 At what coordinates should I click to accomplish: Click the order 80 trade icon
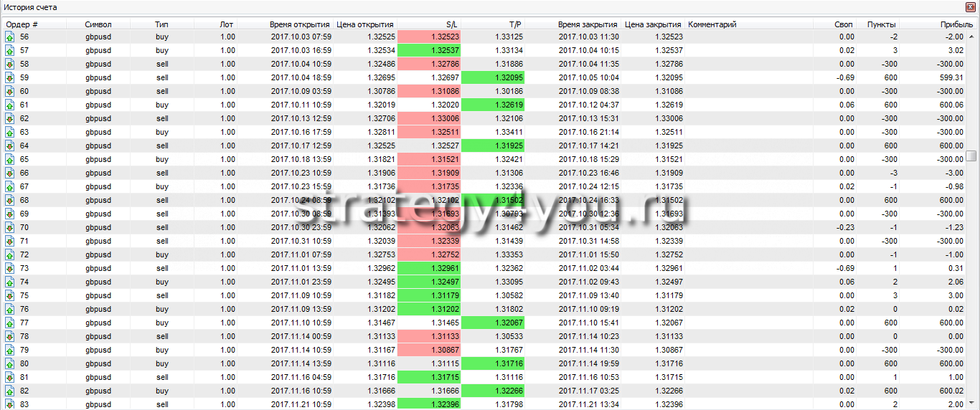(10, 363)
